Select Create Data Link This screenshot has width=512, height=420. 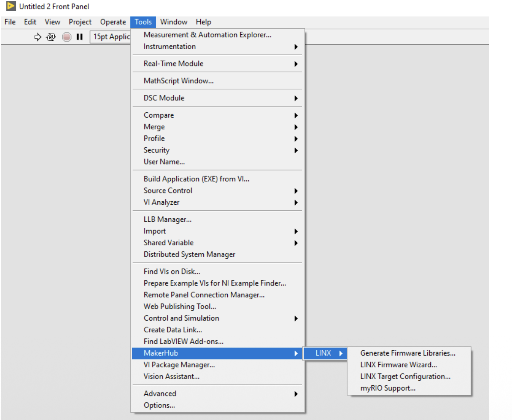click(218, 330)
